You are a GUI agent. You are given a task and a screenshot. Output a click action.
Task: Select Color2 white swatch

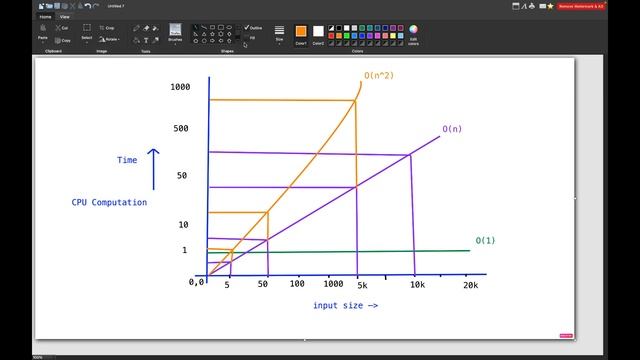(x=318, y=31)
